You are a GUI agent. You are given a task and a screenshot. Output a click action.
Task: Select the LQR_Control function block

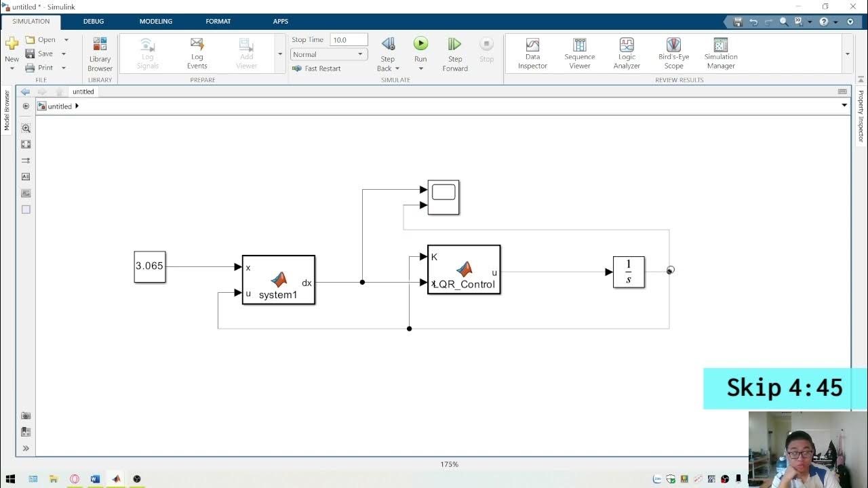tap(464, 270)
